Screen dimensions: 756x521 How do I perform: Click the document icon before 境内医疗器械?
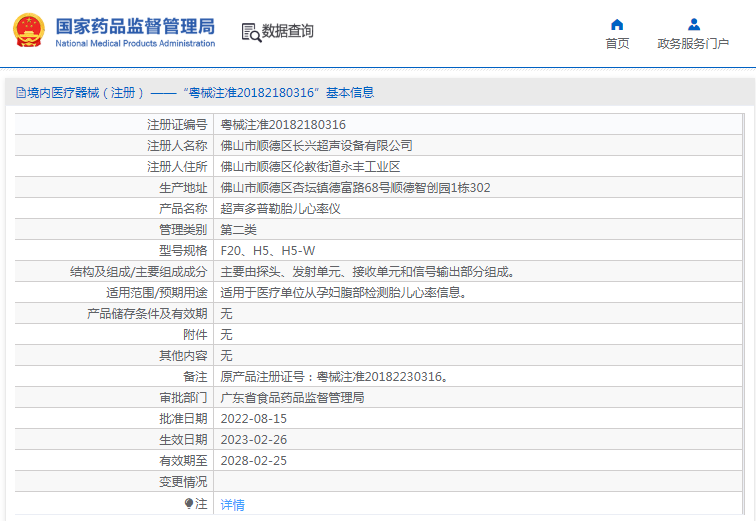coord(21,93)
